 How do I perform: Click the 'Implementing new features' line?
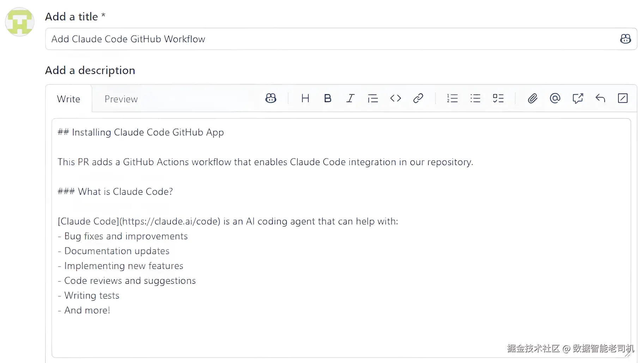121,266
